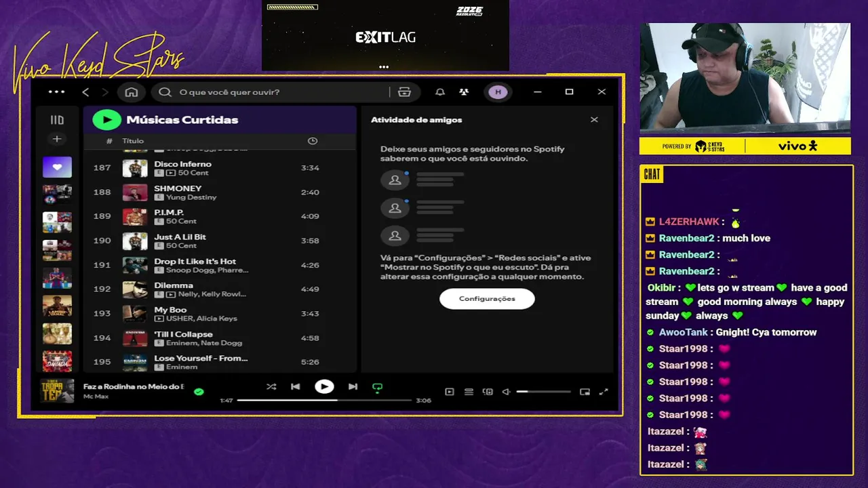The height and width of the screenshot is (488, 868).
Task: Skip to the previous track
Action: pos(295,387)
